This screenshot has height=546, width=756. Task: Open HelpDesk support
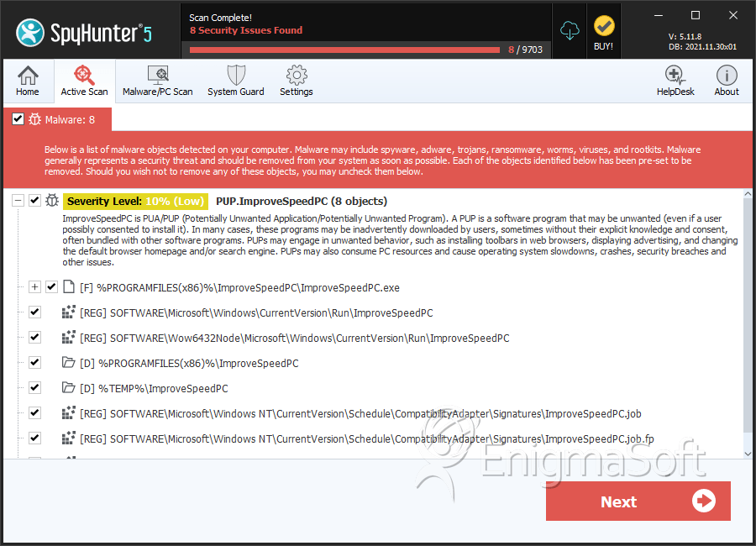click(675, 81)
